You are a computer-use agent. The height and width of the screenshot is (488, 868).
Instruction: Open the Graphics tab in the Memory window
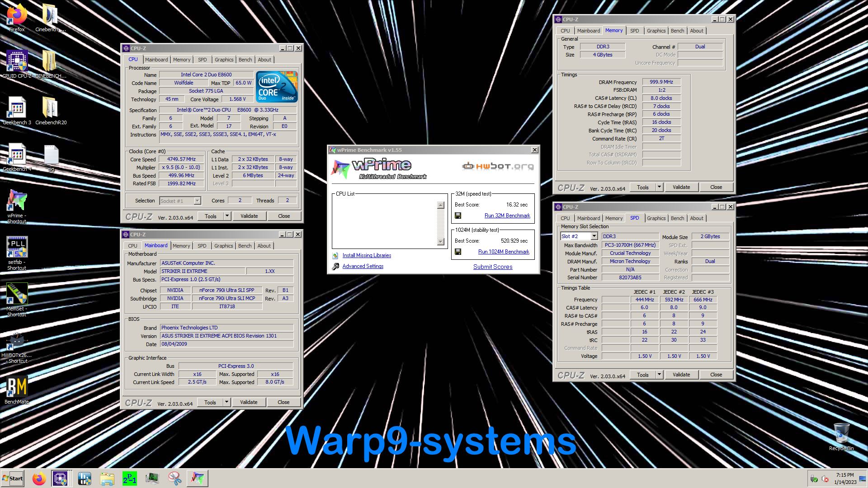tap(656, 31)
